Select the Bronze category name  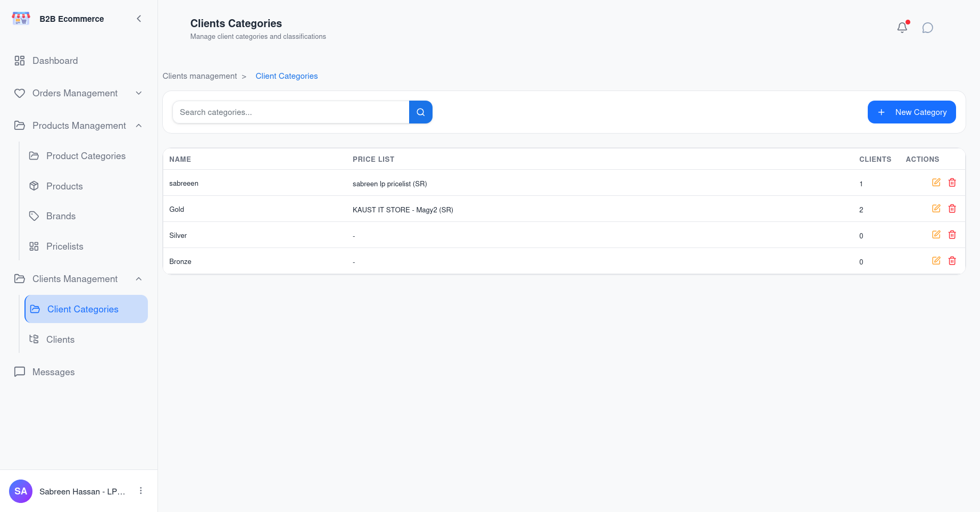click(180, 262)
